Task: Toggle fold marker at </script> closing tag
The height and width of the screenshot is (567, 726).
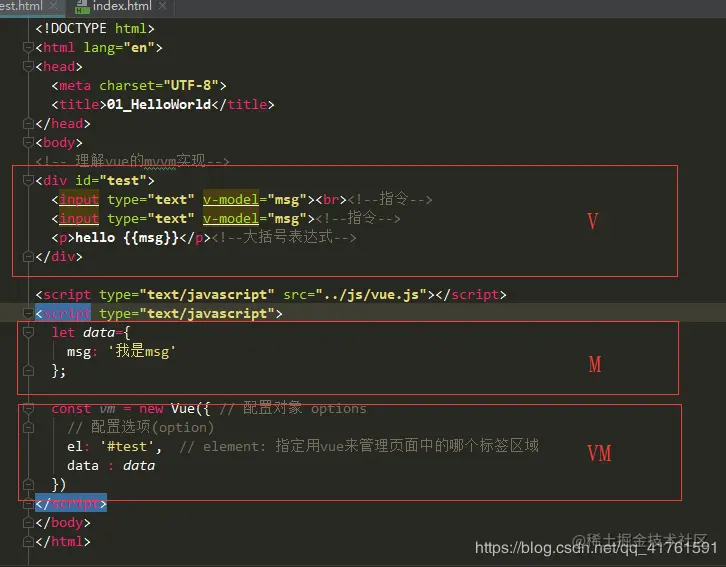Action: pos(28,504)
